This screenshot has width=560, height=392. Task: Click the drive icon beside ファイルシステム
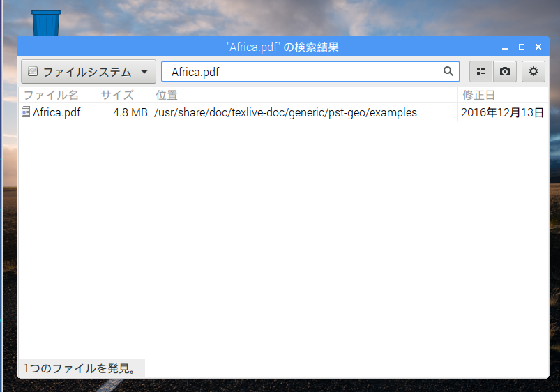pos(33,71)
